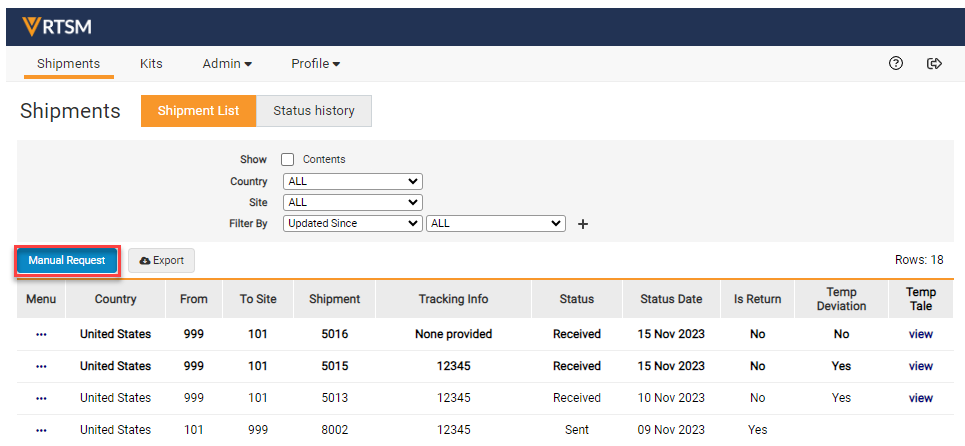Open the row menu for shipment 5015
The width and height of the screenshot is (965, 446).
pyautogui.click(x=41, y=366)
